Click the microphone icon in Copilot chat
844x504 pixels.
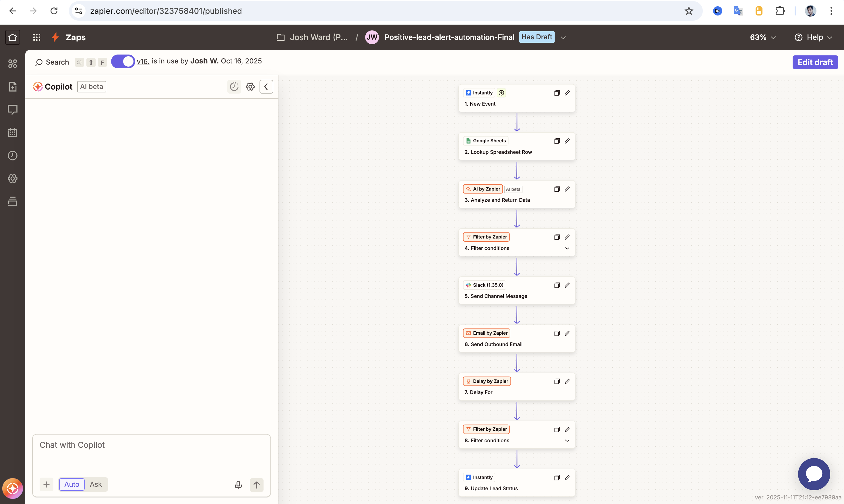pos(238,485)
